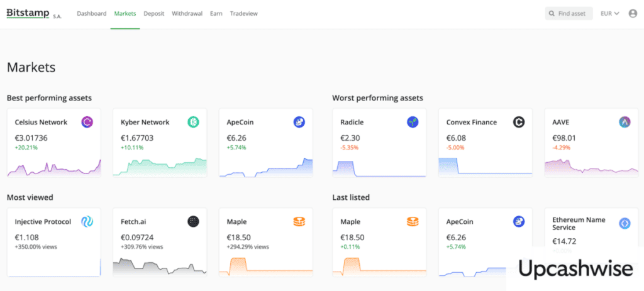Click the Injective Protocol wave icon
Viewport: 644px width, 291px height.
87,222
